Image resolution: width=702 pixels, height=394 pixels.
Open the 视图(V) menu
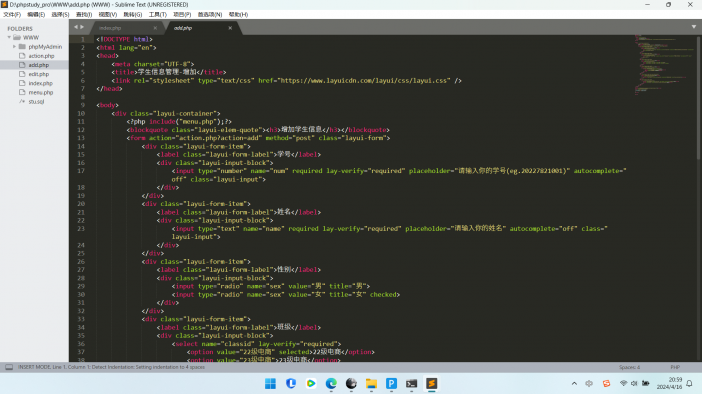coord(107,14)
